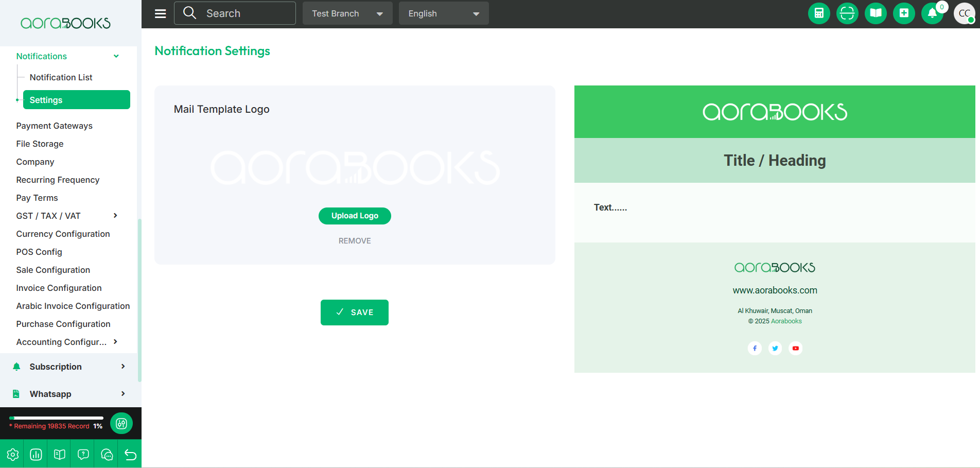Open the guide book icon in bottom bar
Screen dimensions: 980x468
(x=60, y=454)
